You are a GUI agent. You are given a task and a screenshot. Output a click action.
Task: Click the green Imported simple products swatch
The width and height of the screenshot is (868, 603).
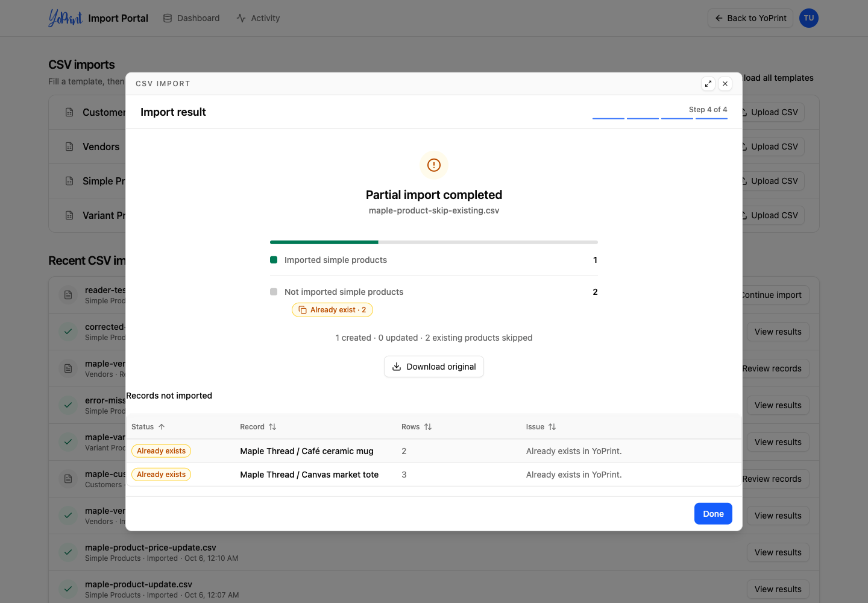click(x=274, y=260)
